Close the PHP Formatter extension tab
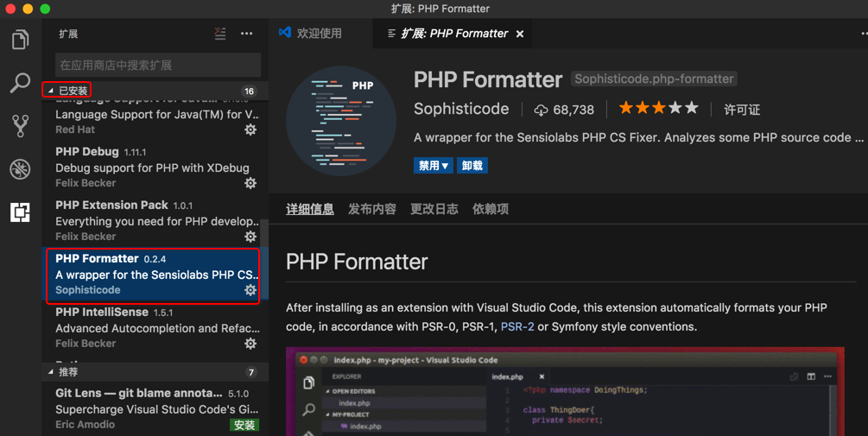 pos(520,35)
